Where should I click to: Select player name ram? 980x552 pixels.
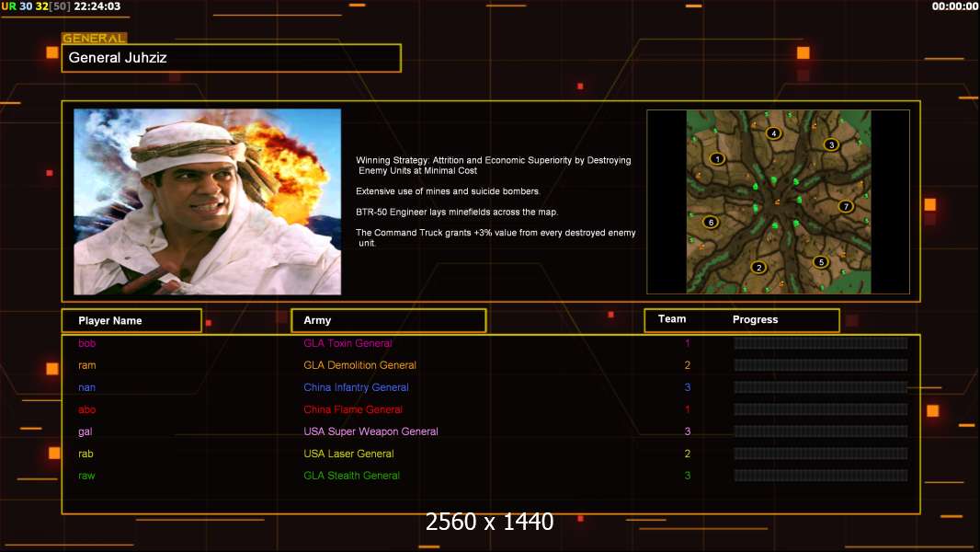click(x=86, y=365)
